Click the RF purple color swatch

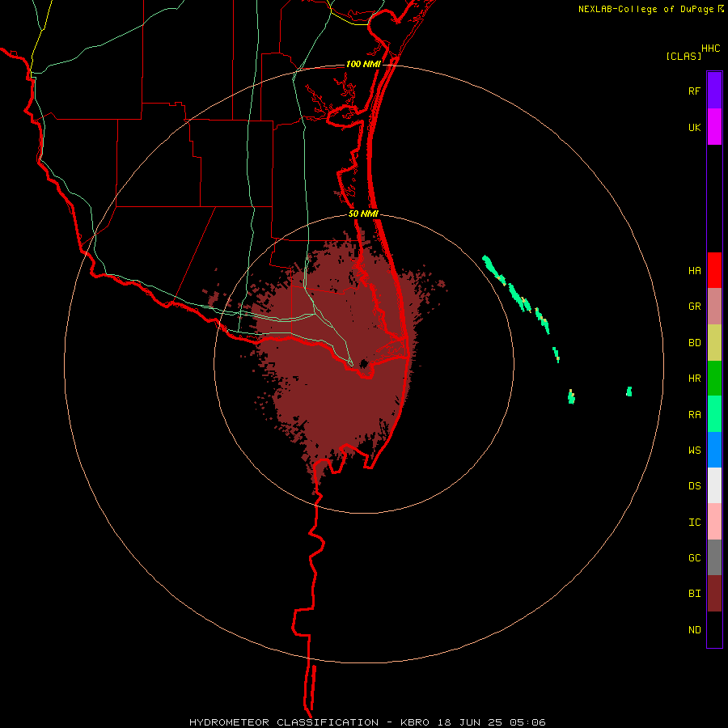pyautogui.click(x=714, y=90)
